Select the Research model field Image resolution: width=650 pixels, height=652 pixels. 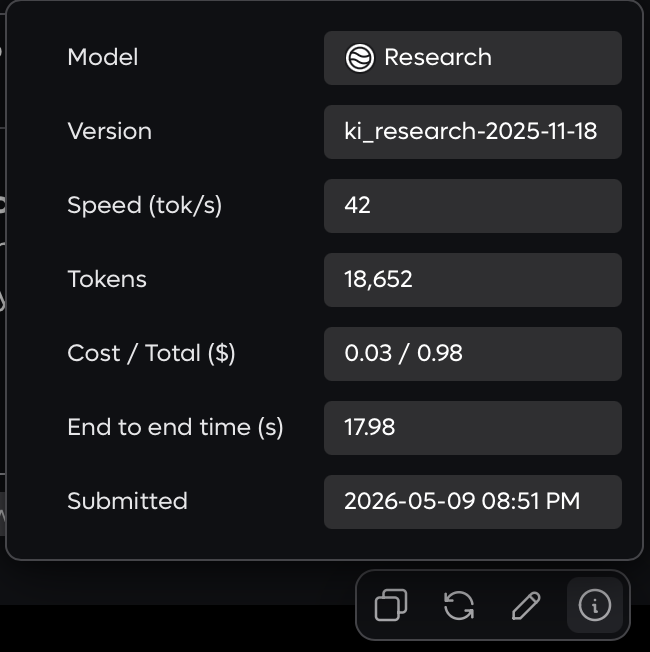coord(473,58)
